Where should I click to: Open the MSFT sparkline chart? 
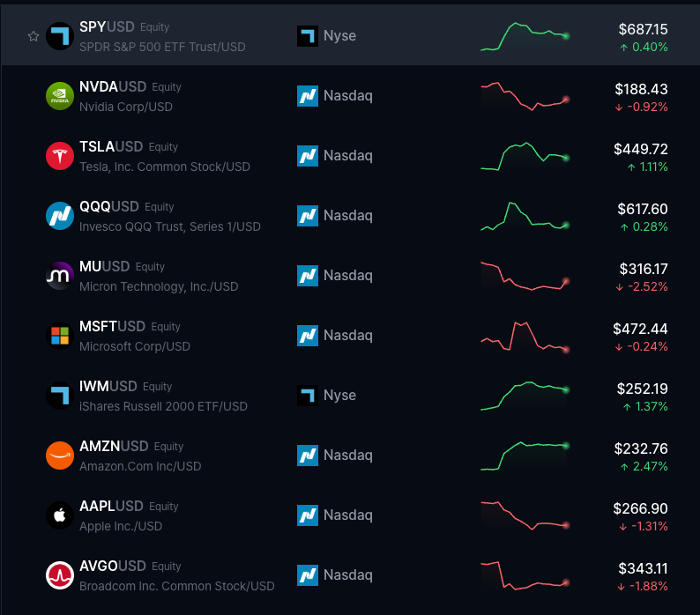point(525,337)
